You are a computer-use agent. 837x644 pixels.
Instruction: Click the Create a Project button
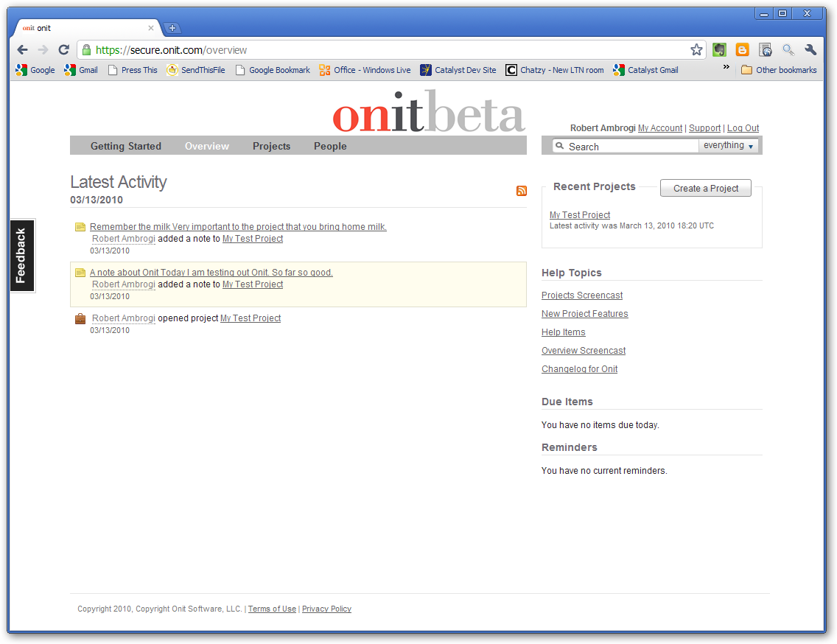[706, 188]
